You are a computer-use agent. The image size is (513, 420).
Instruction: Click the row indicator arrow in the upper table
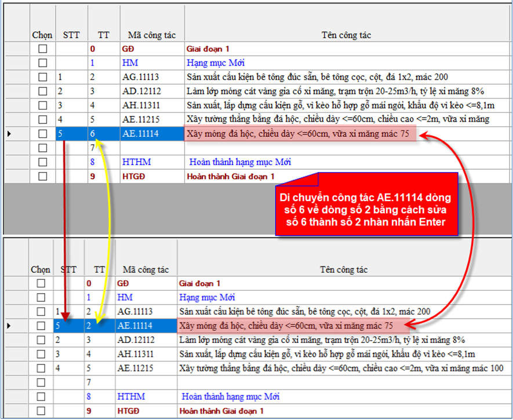point(7,134)
